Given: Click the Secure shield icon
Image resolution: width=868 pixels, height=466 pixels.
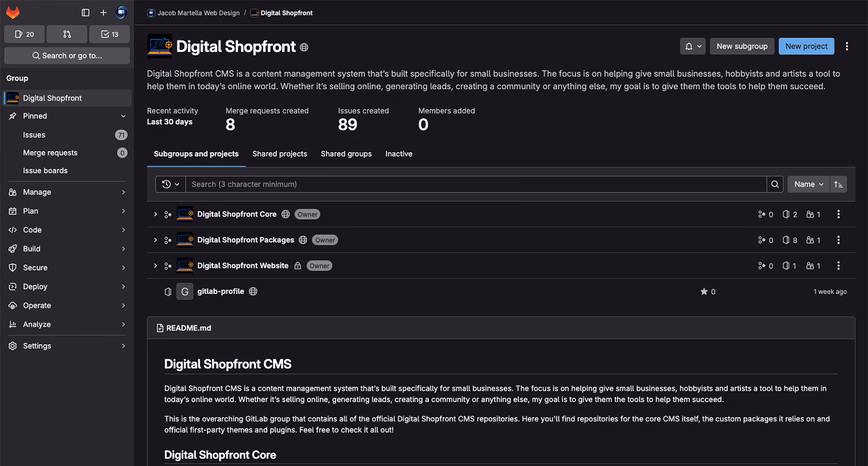Looking at the screenshot, I should (13, 268).
